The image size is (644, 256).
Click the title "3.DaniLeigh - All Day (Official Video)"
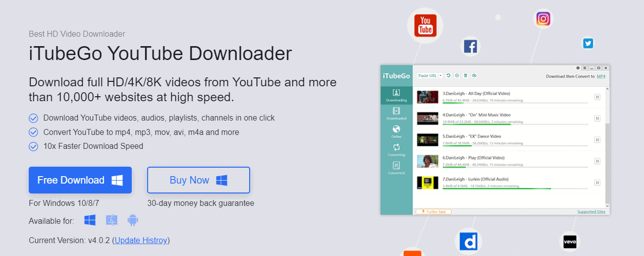(x=476, y=93)
